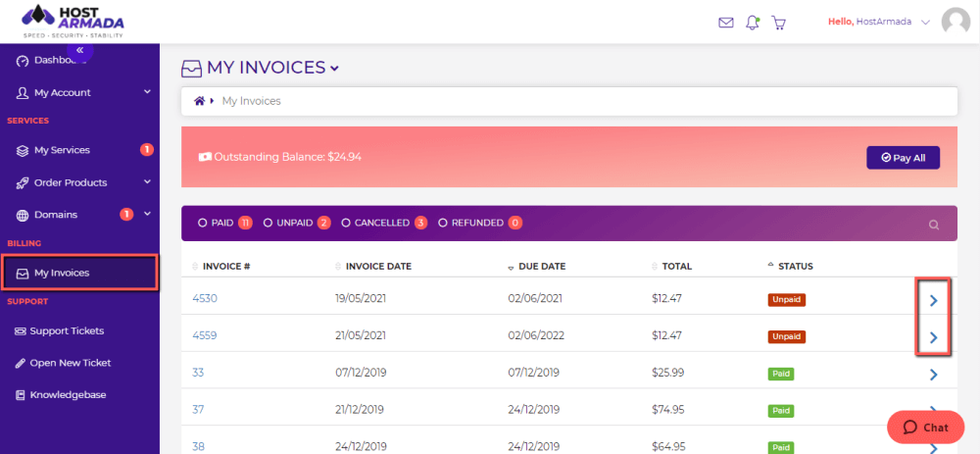Click the Pay All button
The height and width of the screenshot is (454, 980).
tap(903, 158)
